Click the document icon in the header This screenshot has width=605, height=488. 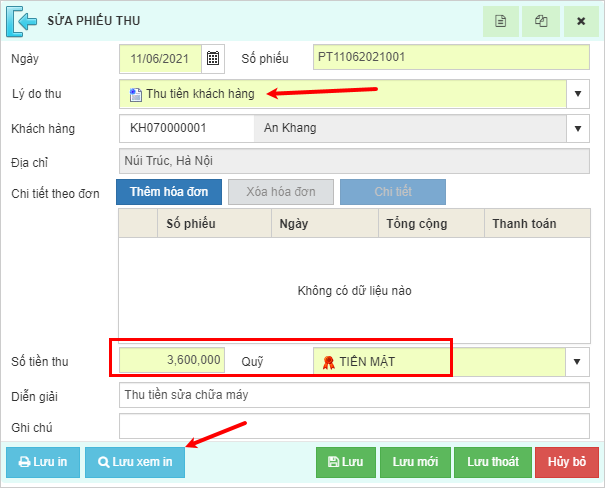(501, 21)
